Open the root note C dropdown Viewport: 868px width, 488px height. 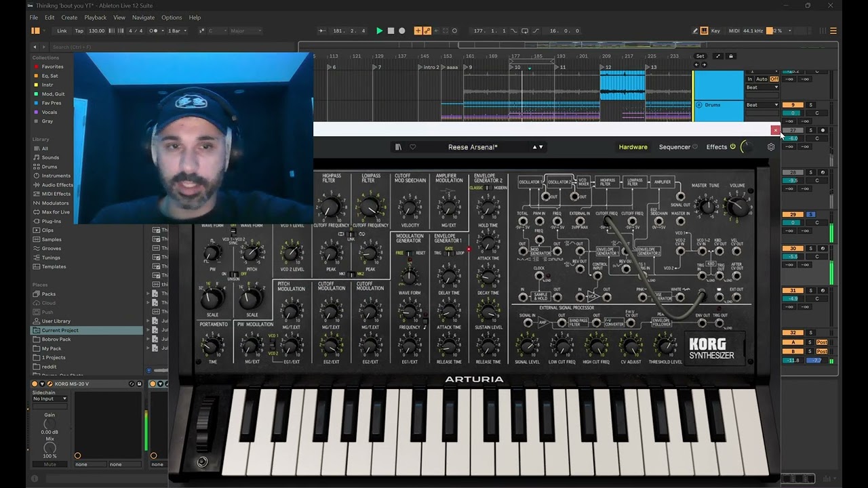click(216, 30)
